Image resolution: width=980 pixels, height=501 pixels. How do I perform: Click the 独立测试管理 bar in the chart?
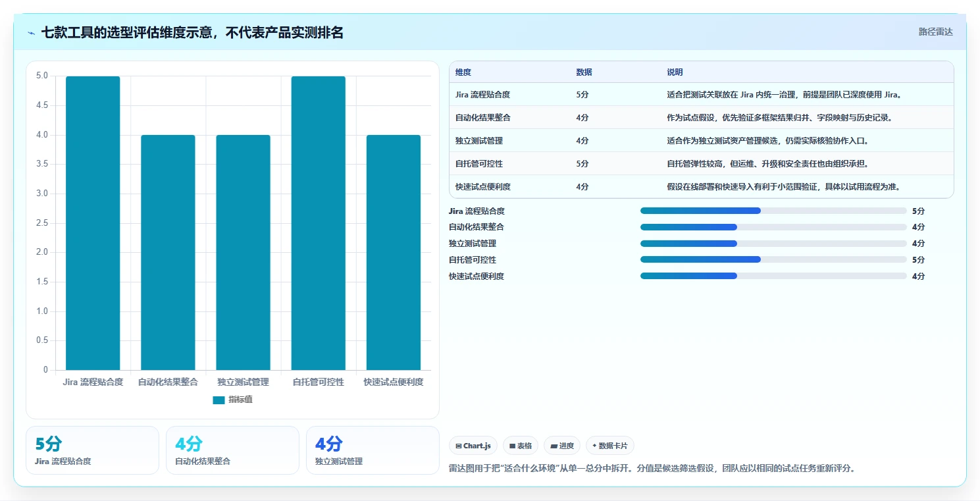(x=243, y=252)
